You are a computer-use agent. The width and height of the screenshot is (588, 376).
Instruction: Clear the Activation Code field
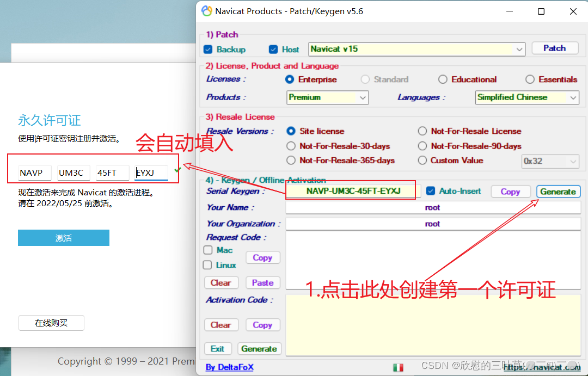(221, 325)
